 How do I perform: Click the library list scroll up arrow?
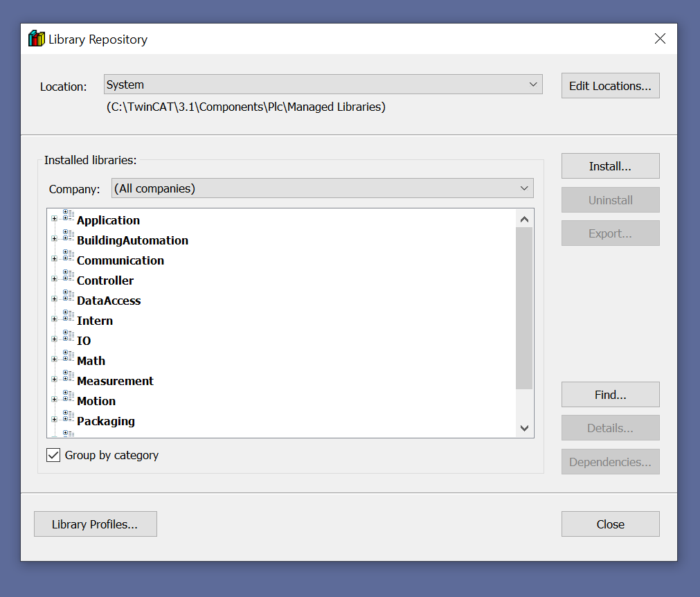pyautogui.click(x=525, y=219)
